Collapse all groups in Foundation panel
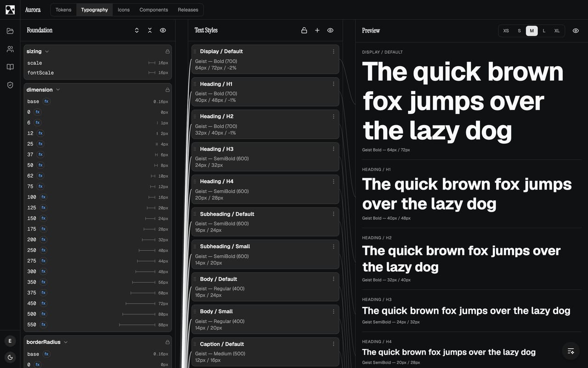This screenshot has width=588, height=368. [x=150, y=30]
